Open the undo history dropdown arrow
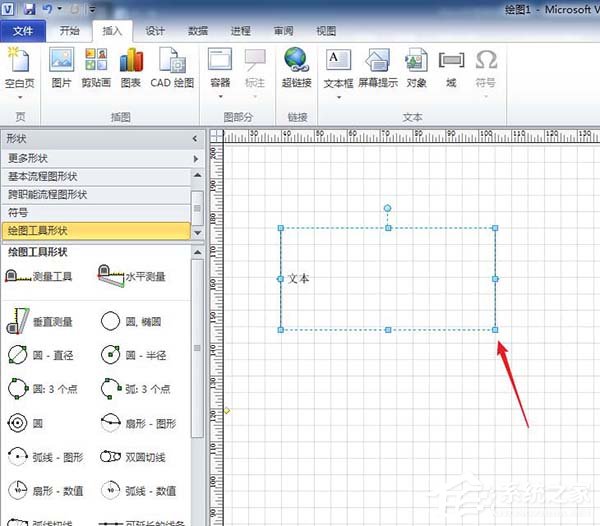The height and width of the screenshot is (526, 600). (60, 8)
